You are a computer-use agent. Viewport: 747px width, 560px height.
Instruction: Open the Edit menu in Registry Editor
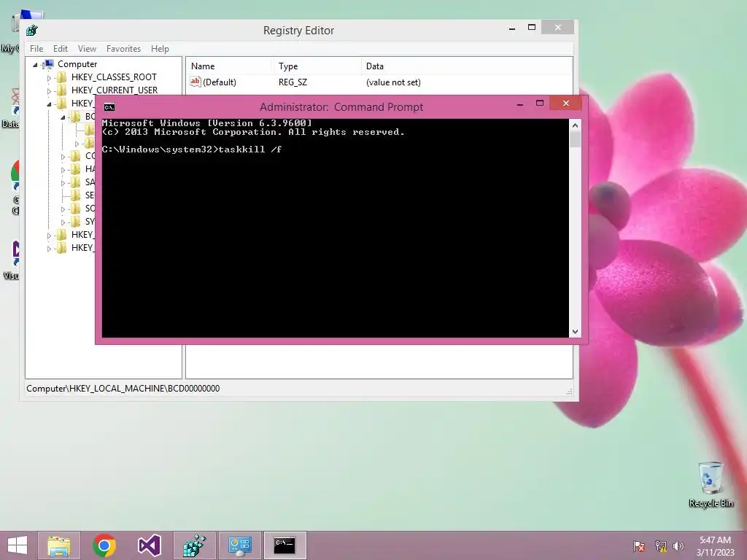[60, 49]
